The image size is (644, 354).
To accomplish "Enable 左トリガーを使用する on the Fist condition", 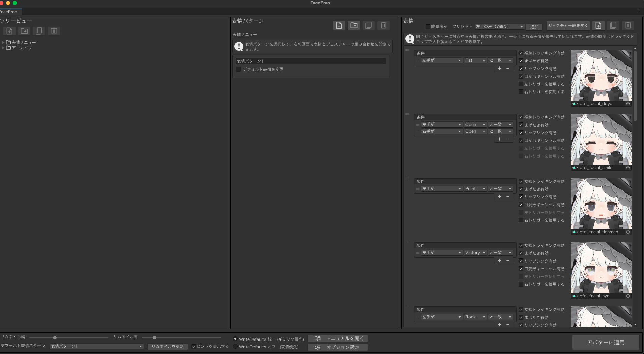I will click(521, 84).
